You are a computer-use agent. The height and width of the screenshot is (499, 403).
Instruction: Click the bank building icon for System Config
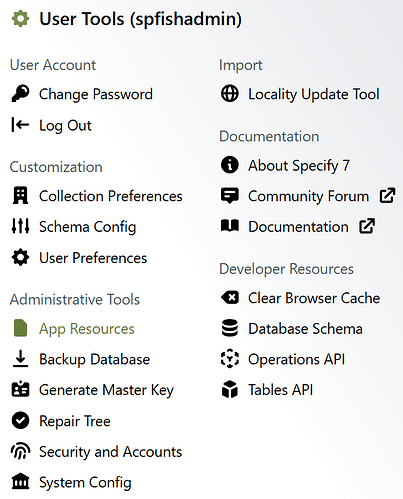click(x=20, y=482)
